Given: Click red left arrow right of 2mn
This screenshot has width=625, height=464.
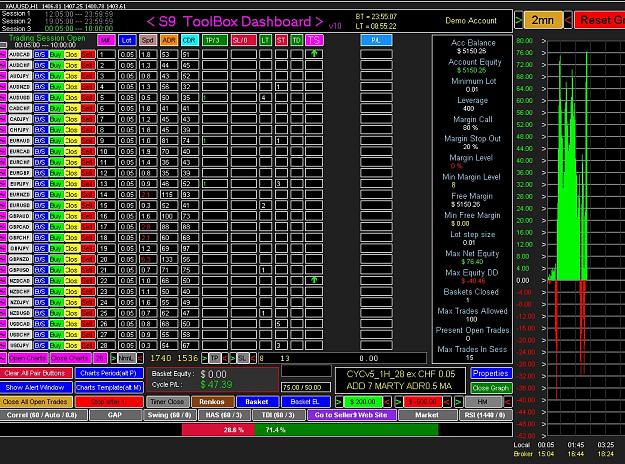Looking at the screenshot, I should click(568, 20).
